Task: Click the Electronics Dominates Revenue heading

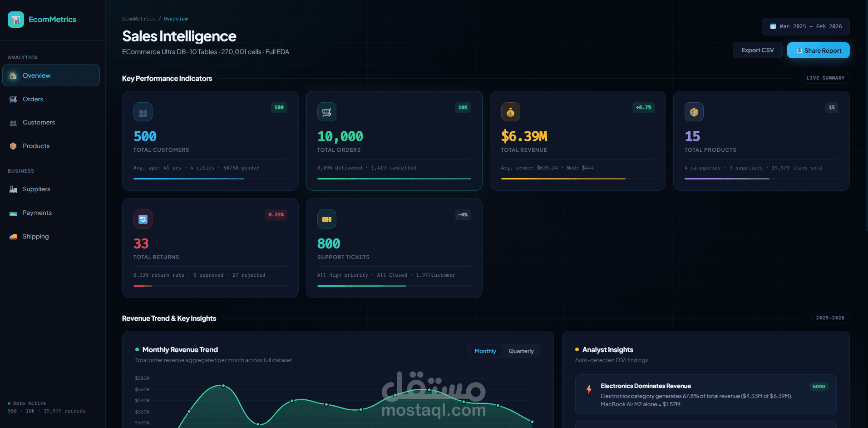Action: click(x=646, y=386)
